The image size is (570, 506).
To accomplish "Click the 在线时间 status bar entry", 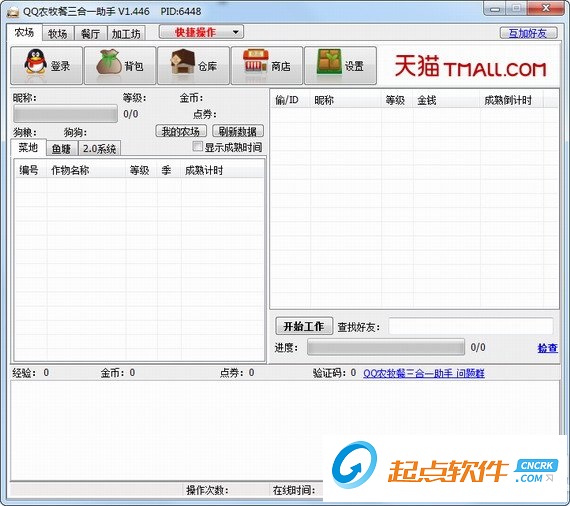I will coord(294,490).
